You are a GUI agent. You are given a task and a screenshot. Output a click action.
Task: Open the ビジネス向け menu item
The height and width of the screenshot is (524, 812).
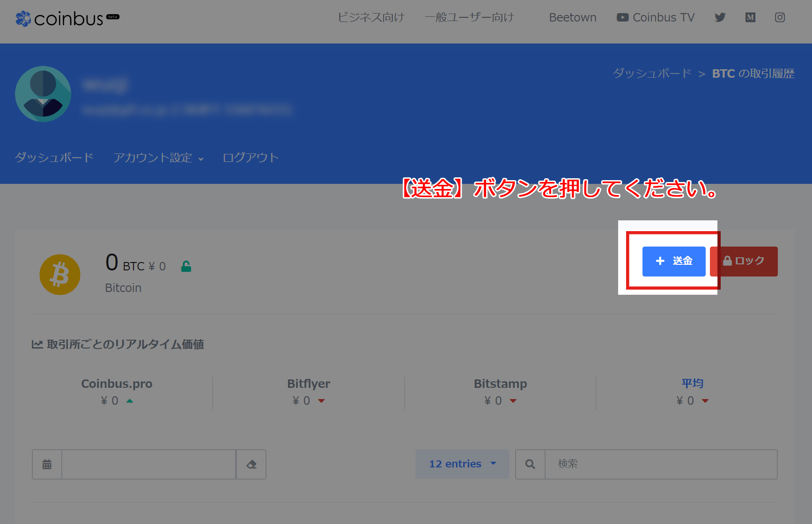(x=371, y=17)
